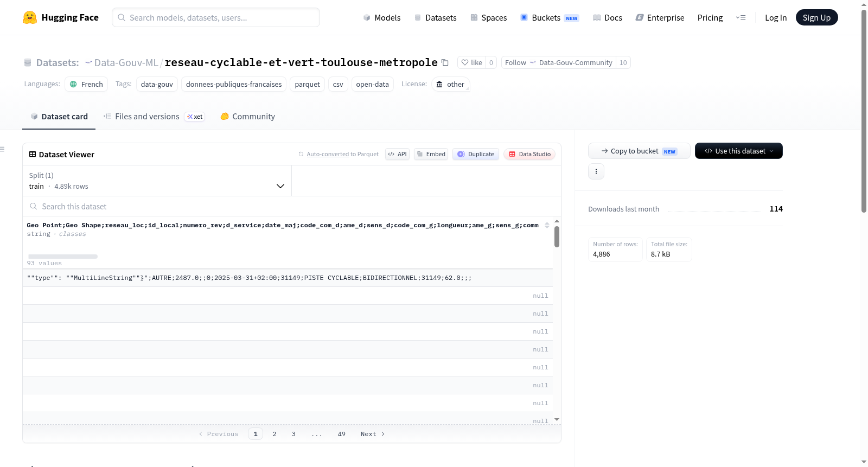Click the column sort arrows icon
This screenshot has width=868, height=467.
(547, 225)
